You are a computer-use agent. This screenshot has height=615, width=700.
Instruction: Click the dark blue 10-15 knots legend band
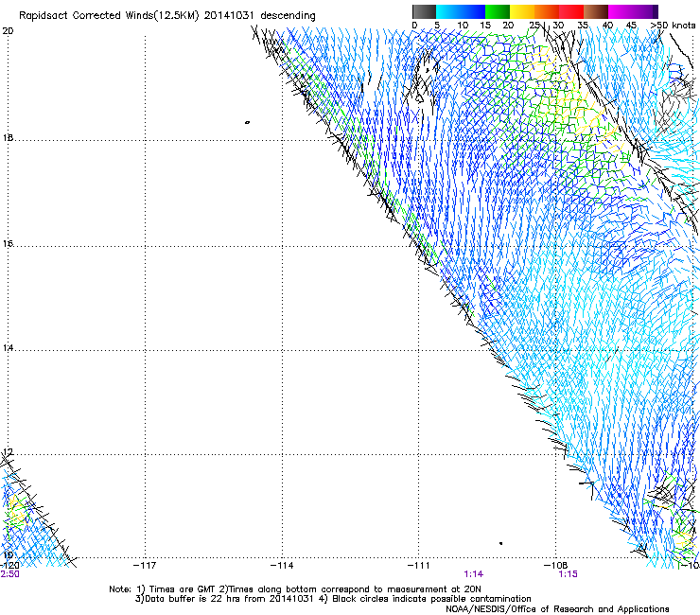pos(473,11)
